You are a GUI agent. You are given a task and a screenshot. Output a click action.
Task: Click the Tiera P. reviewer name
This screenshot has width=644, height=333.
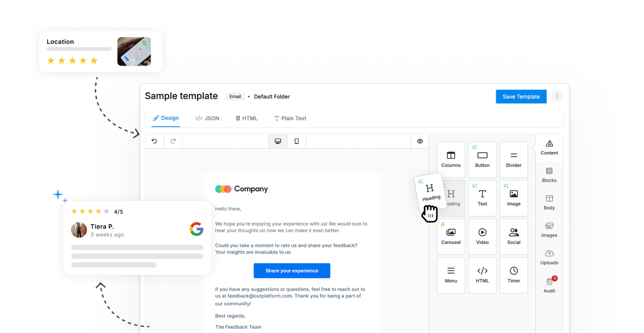point(102,226)
